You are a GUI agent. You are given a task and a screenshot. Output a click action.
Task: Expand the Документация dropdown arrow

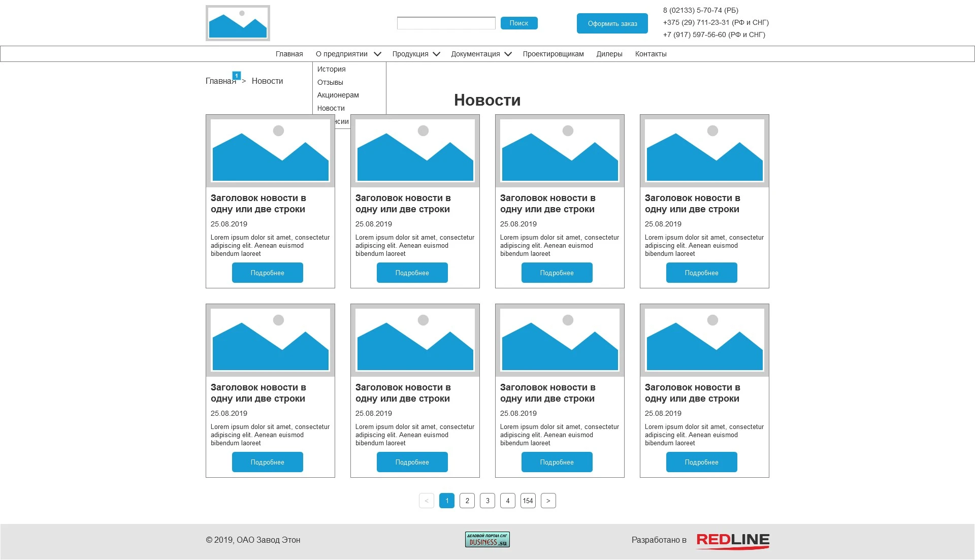(508, 54)
